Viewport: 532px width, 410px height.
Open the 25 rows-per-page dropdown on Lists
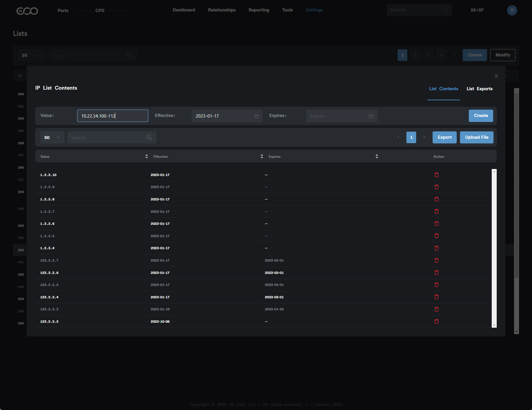[x=32, y=55]
